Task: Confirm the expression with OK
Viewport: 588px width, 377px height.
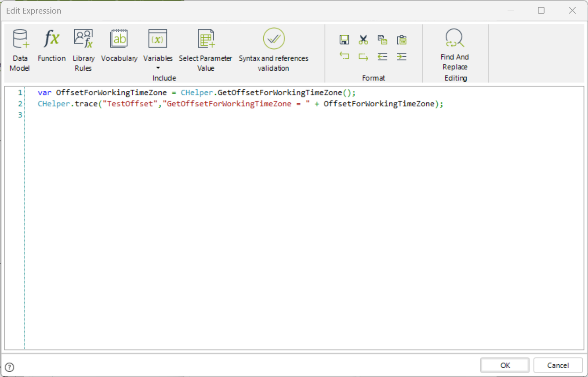Action: pos(505,365)
